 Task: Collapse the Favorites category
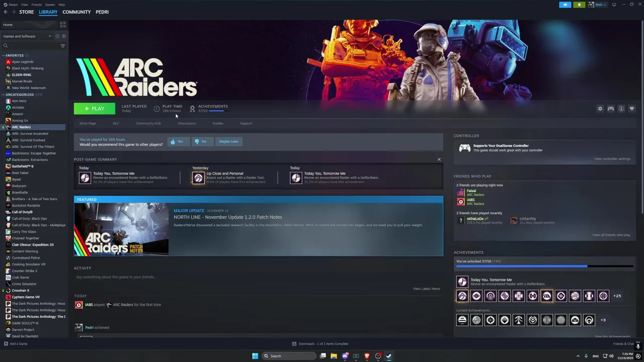tap(4, 55)
